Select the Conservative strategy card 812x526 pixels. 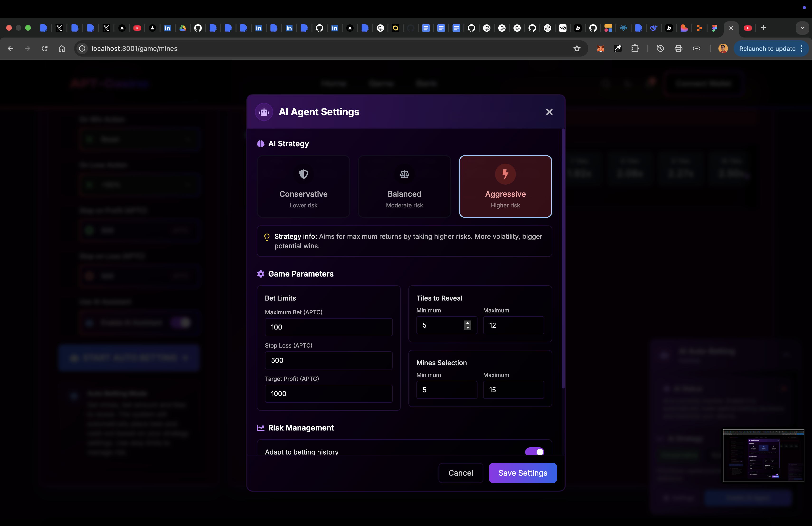pyautogui.click(x=303, y=186)
